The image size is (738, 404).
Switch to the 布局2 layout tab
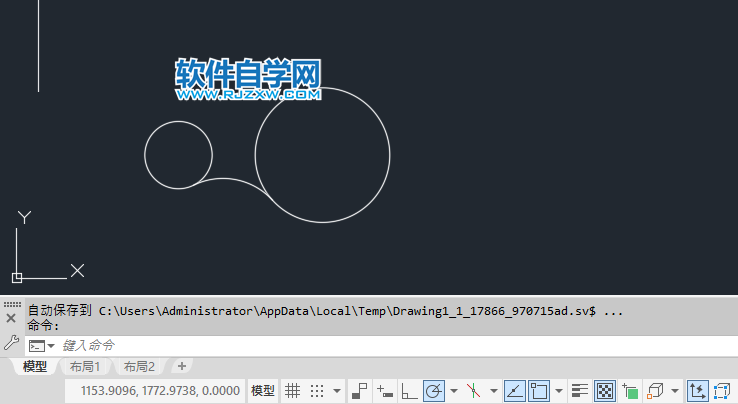pos(139,366)
